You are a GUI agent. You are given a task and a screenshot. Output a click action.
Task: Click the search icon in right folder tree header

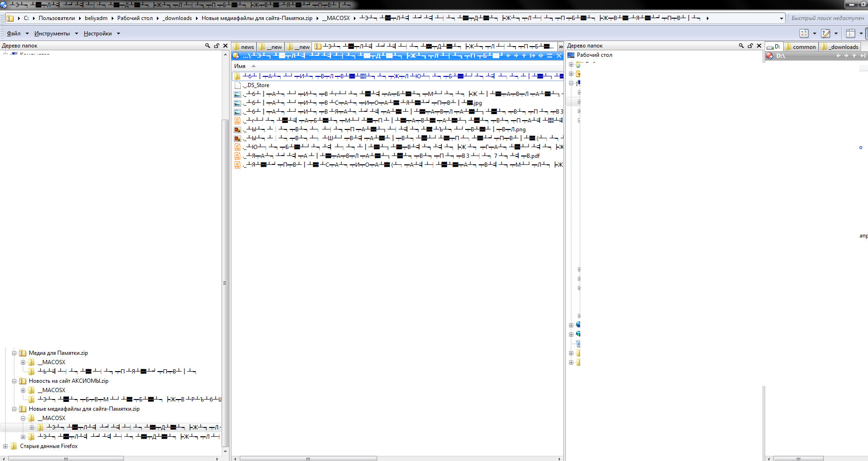[741, 46]
